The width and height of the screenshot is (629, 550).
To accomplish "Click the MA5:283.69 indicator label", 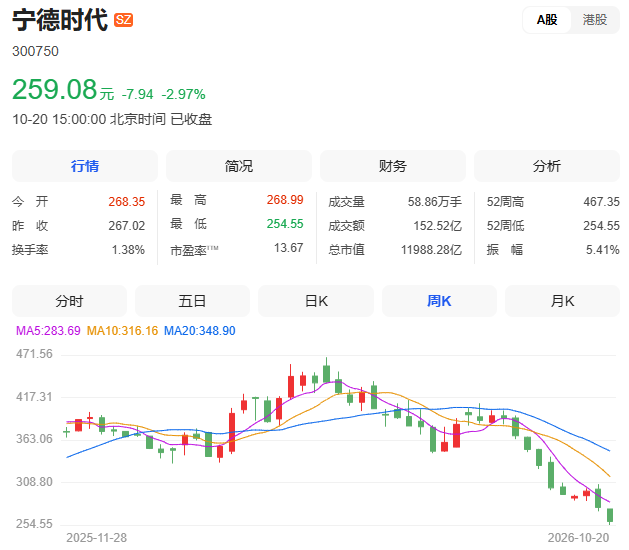I will (x=48, y=331).
